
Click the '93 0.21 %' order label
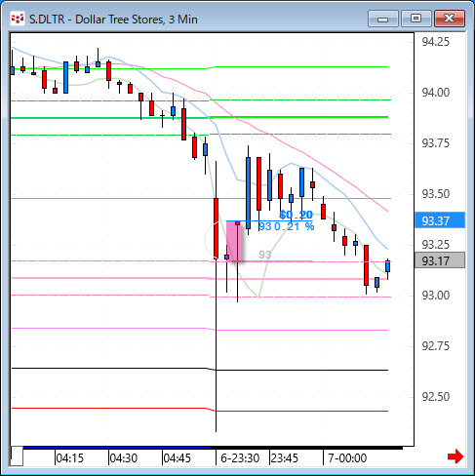point(287,226)
